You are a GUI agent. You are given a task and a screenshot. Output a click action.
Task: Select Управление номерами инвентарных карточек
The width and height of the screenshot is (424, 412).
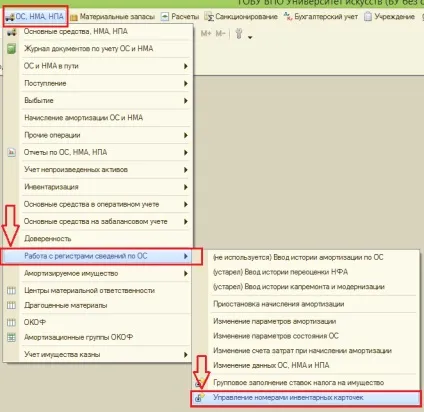pyautogui.click(x=305, y=398)
